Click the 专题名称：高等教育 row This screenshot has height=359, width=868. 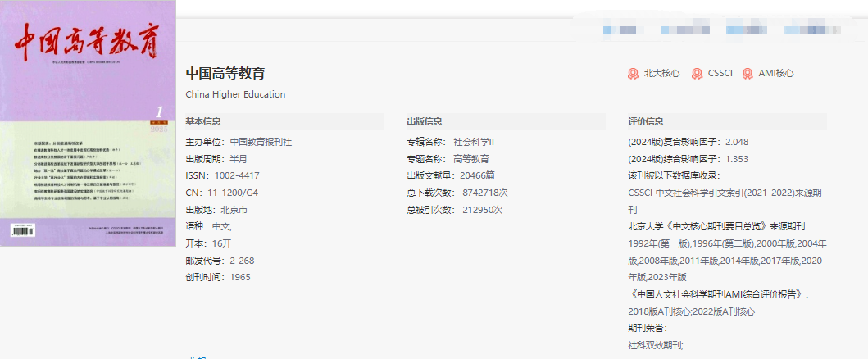pyautogui.click(x=448, y=159)
